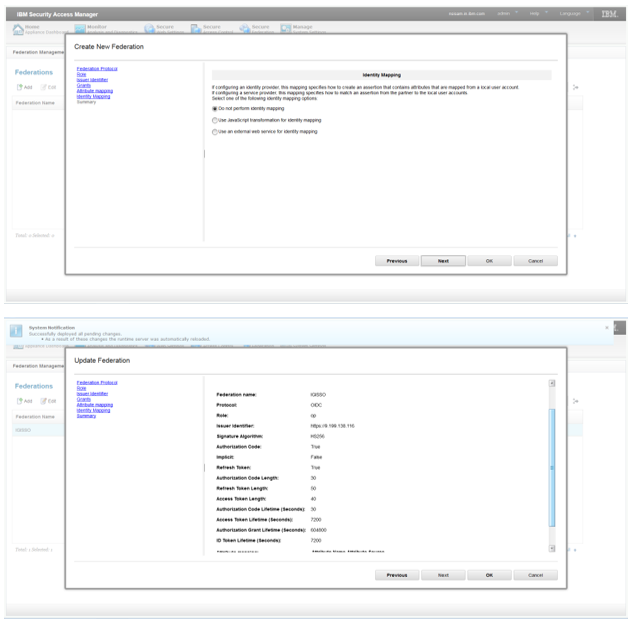Open Attribute mapping link in Create New Federation
The image size is (631, 620).
point(95,91)
